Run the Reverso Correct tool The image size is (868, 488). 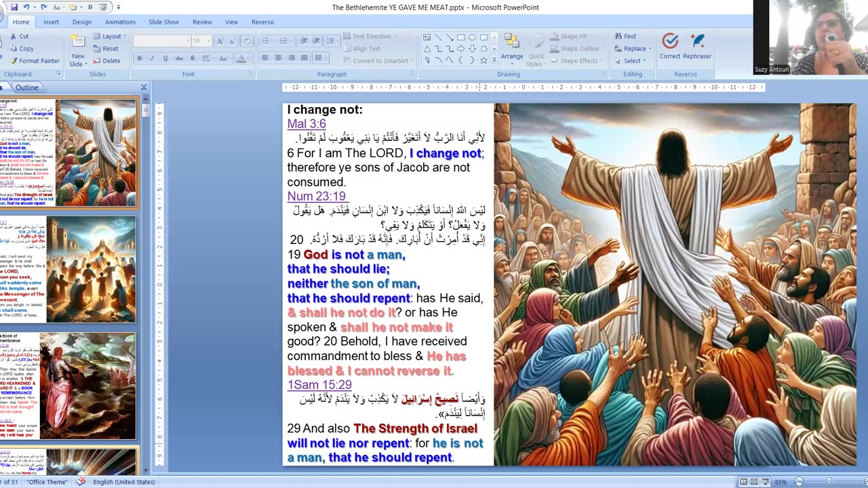tap(670, 46)
